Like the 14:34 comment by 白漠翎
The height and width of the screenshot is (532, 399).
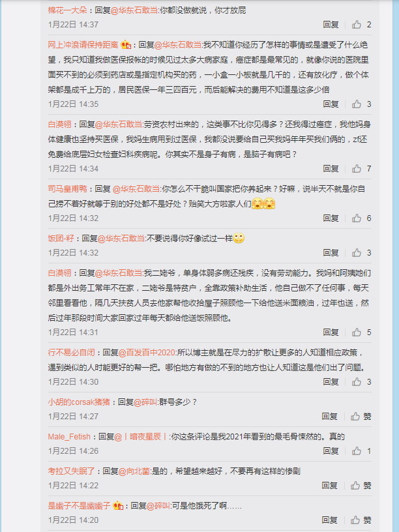(x=361, y=168)
